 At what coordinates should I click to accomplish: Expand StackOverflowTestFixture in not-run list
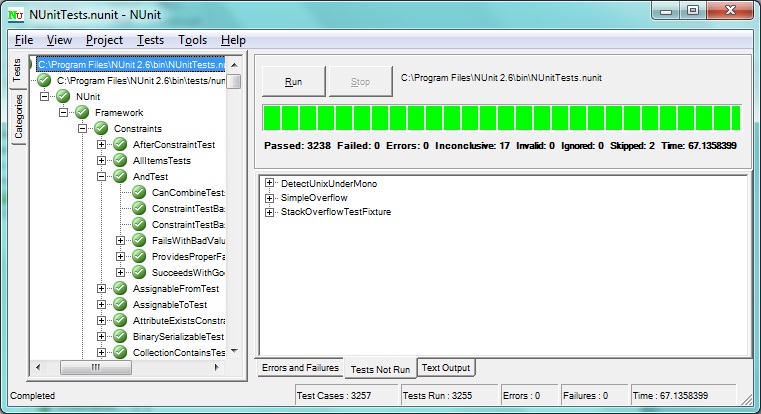(x=270, y=212)
